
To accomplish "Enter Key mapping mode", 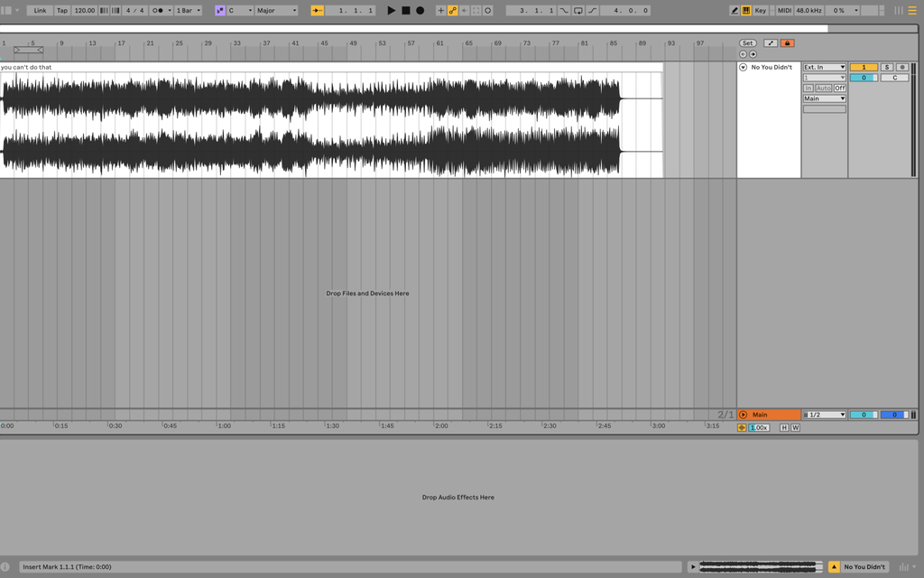I will [761, 10].
